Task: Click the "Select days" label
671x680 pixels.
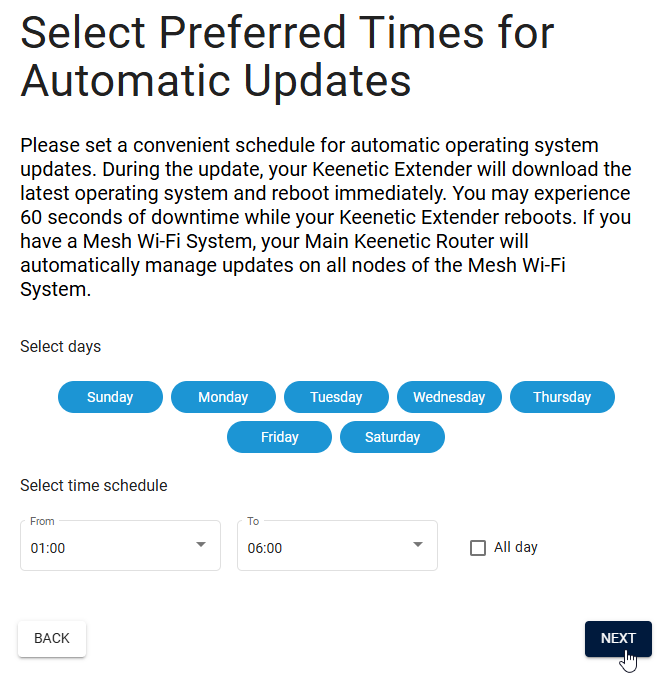Action: tap(60, 347)
